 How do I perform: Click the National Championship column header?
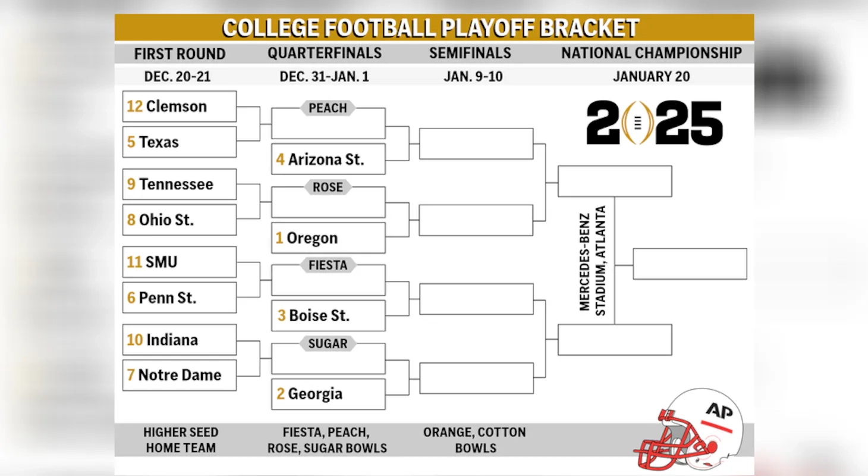(x=651, y=53)
